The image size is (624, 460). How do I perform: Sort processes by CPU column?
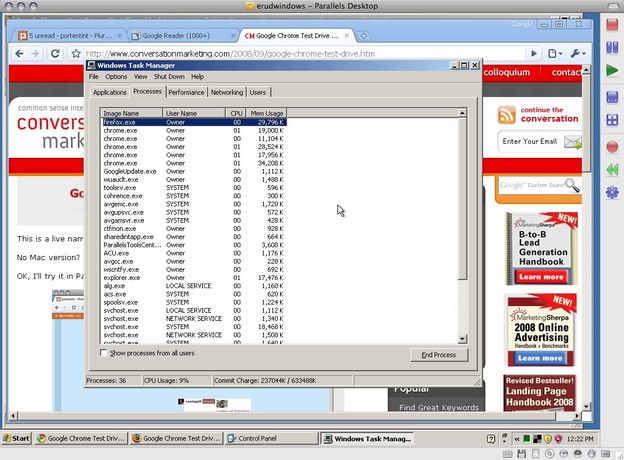[236, 113]
